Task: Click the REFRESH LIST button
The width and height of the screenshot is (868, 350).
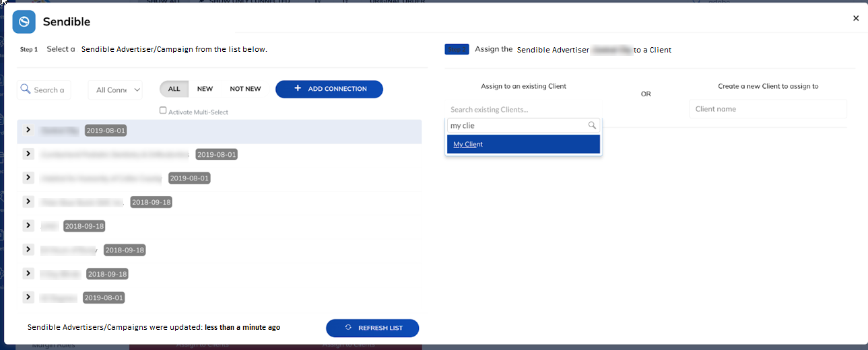Action: tap(372, 328)
